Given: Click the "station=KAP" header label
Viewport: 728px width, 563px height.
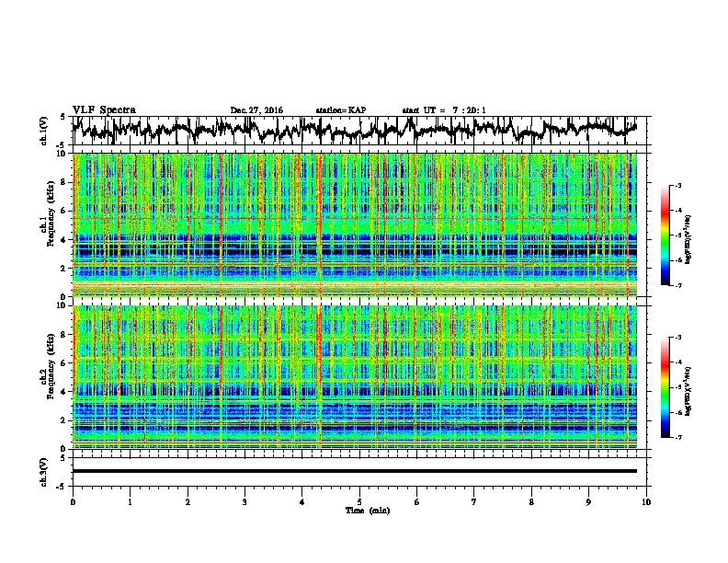Looking at the screenshot, I should pyautogui.click(x=341, y=110).
